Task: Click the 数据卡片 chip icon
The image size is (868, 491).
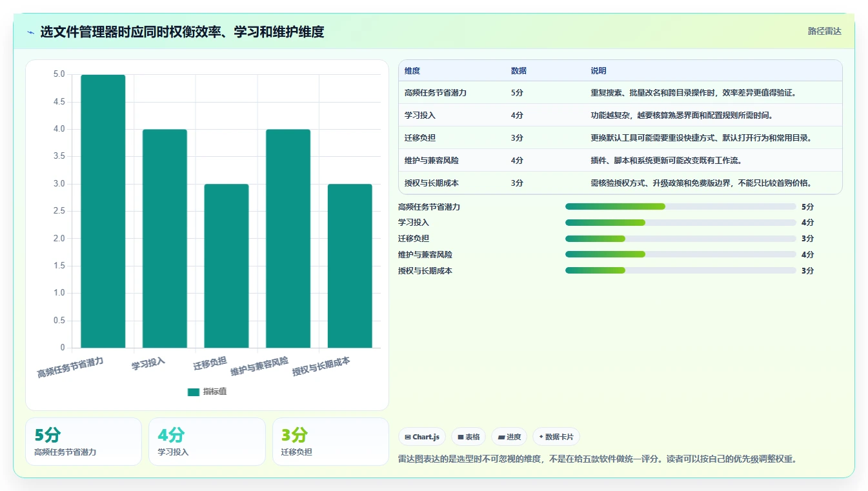Action: point(541,437)
